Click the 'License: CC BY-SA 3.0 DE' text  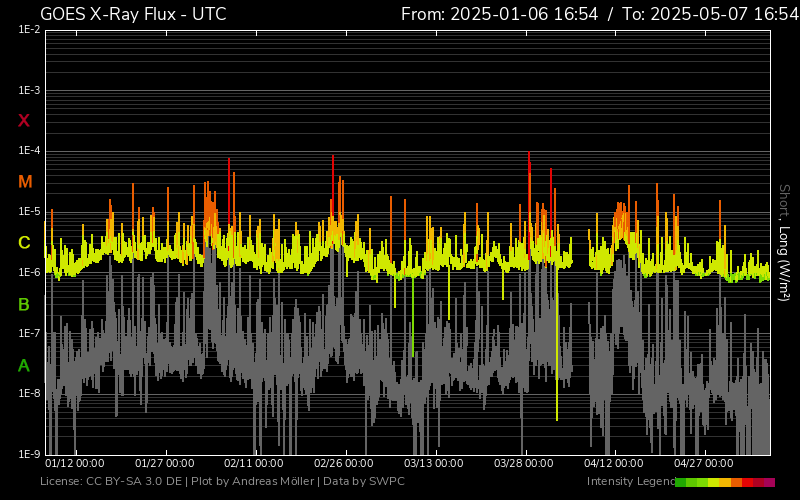tap(111, 481)
